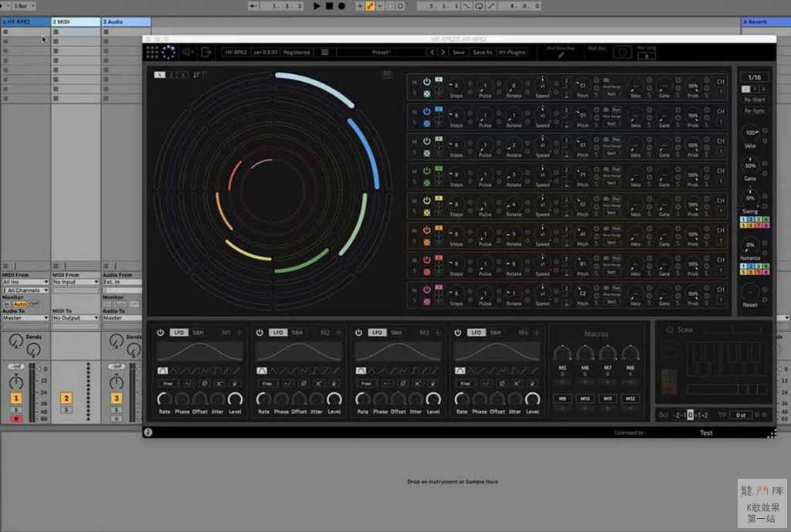
Task: Click the pink row's dice randomize icon
Action: [x=426, y=302]
